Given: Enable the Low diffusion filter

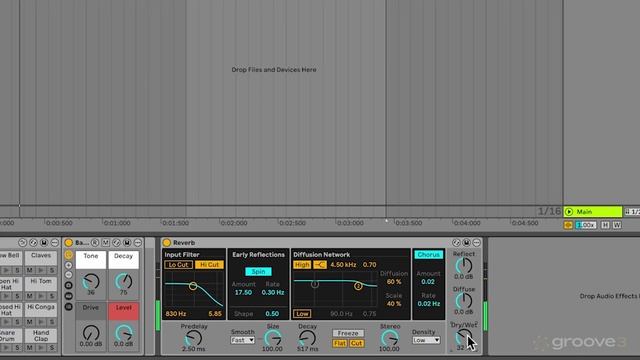Looking at the screenshot, I should click(x=302, y=313).
